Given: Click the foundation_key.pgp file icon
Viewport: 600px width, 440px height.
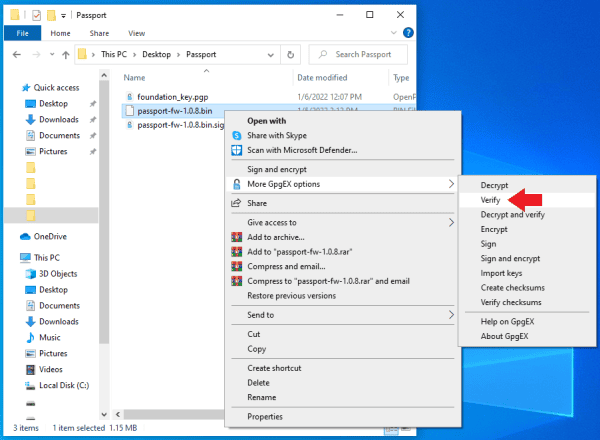Looking at the screenshot, I should 130,97.
